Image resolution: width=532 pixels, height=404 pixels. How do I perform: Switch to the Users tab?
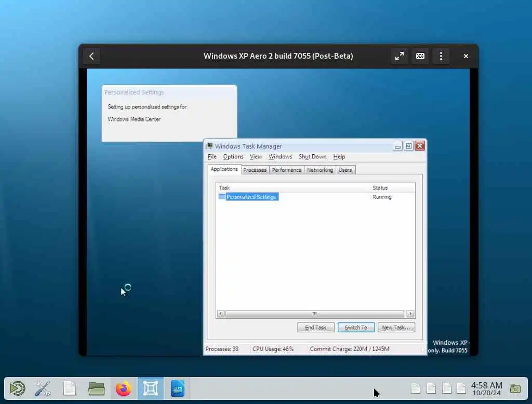(345, 170)
